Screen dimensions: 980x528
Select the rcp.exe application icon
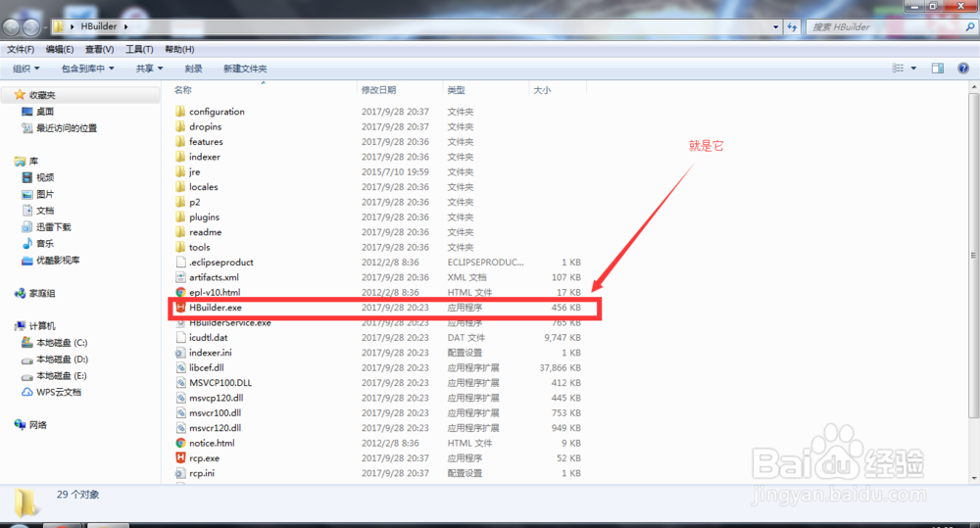click(180, 458)
